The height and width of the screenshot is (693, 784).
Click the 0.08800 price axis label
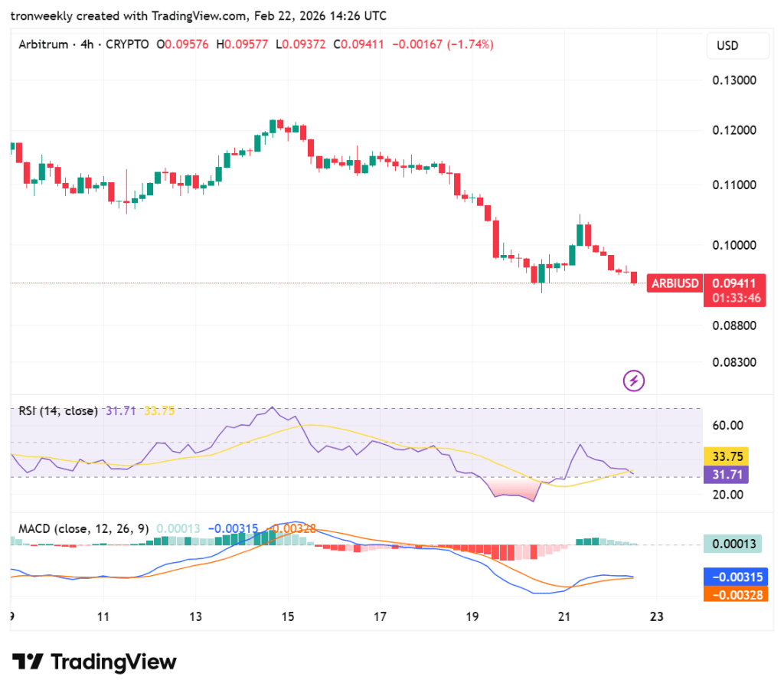coord(734,325)
